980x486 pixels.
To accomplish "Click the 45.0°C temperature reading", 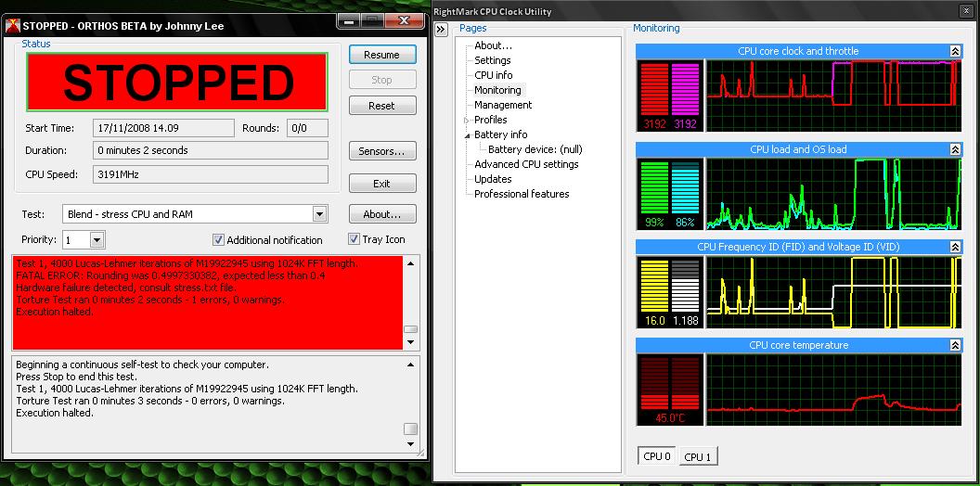I will [x=670, y=418].
